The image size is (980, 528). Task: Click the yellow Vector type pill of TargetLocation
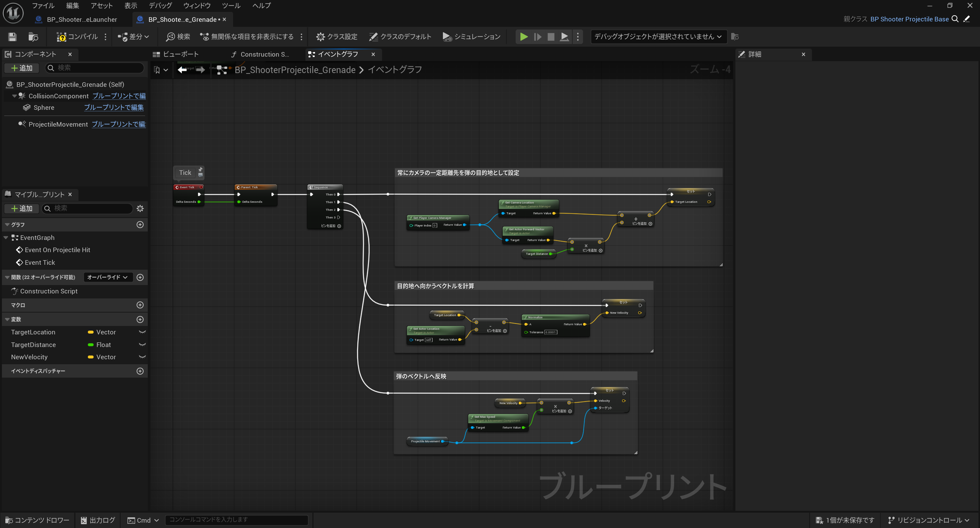[91, 332]
